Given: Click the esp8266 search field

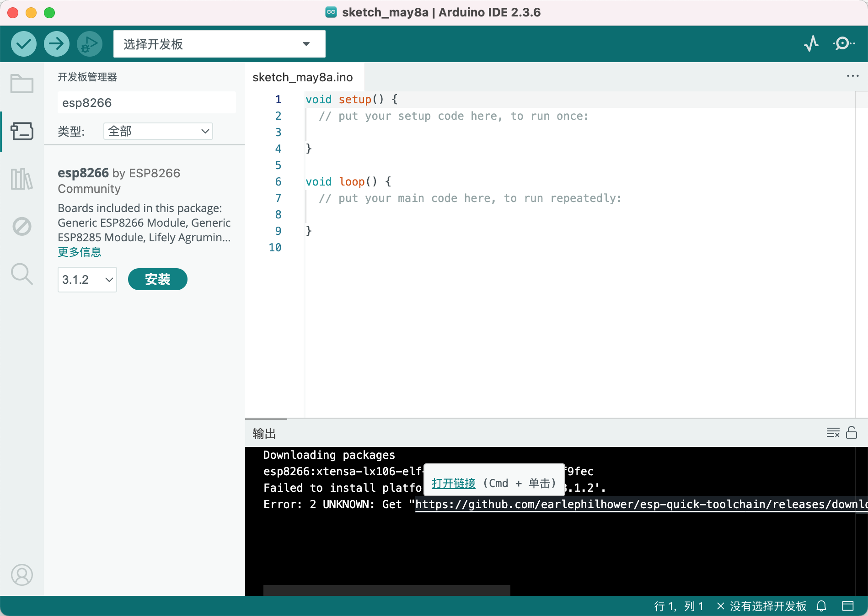Looking at the screenshot, I should 147,102.
